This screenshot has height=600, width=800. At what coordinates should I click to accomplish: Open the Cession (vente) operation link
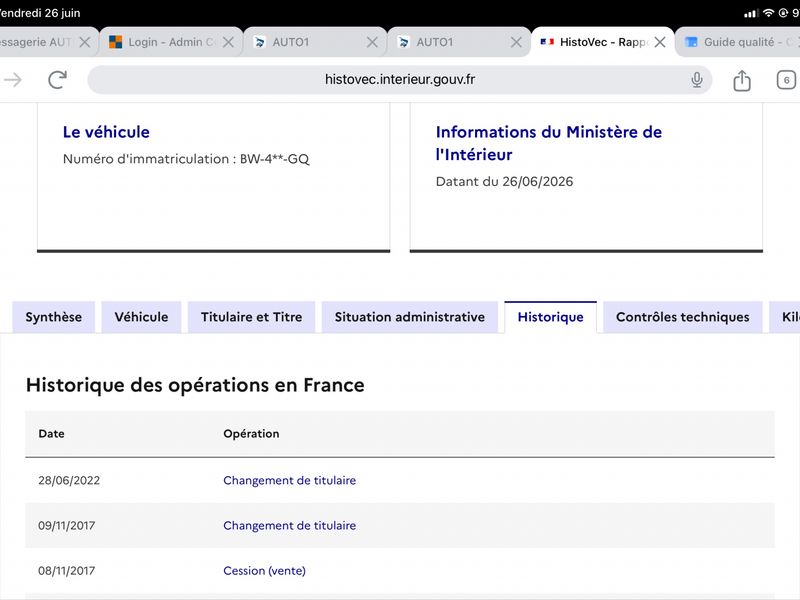[264, 570]
